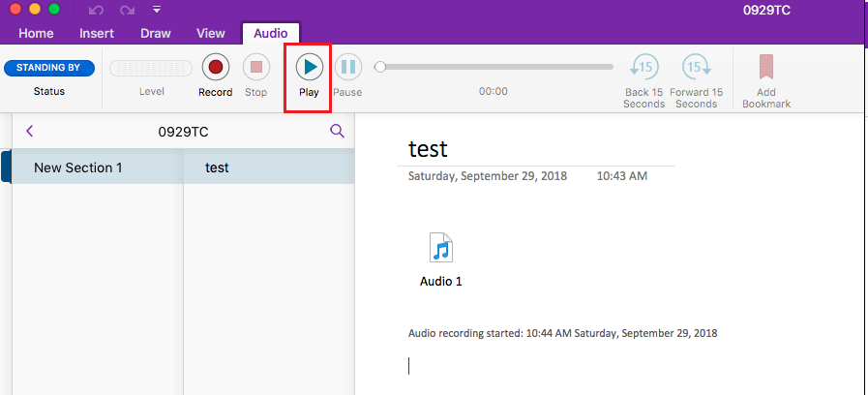868x395 pixels.
Task: Go back with the purple chevron
Action: tap(30, 132)
